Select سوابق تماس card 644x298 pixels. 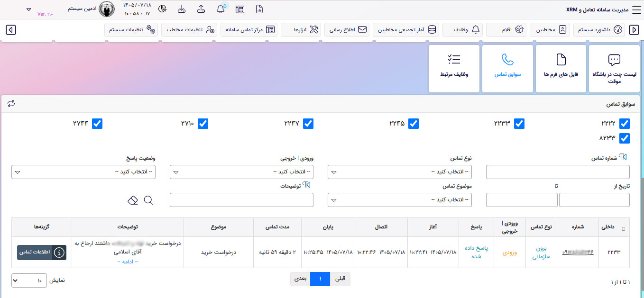tap(507, 69)
